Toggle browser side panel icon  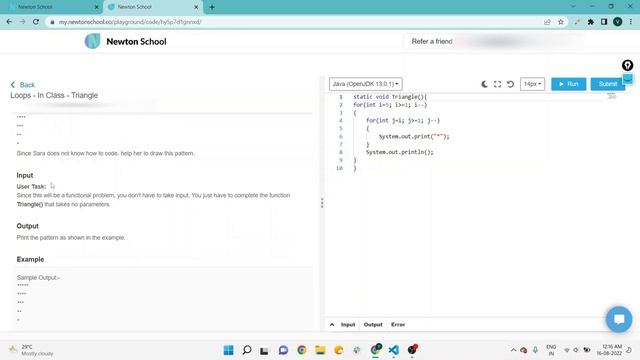click(604, 22)
